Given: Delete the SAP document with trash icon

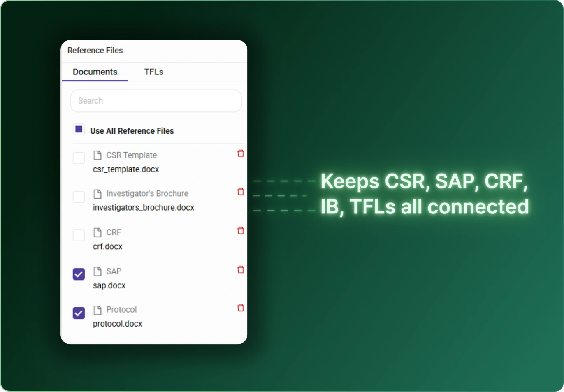Looking at the screenshot, I should click(x=241, y=269).
